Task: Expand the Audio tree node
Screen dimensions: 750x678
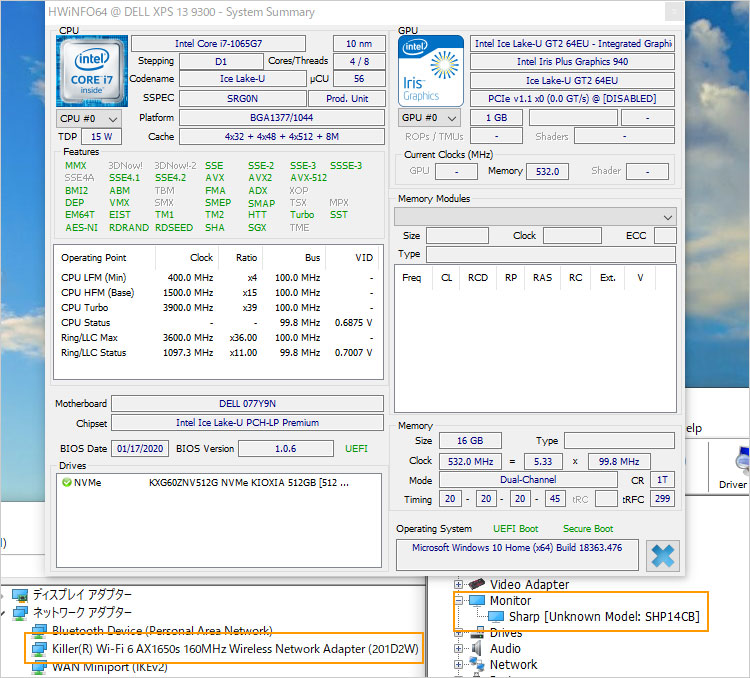Action: point(458,649)
